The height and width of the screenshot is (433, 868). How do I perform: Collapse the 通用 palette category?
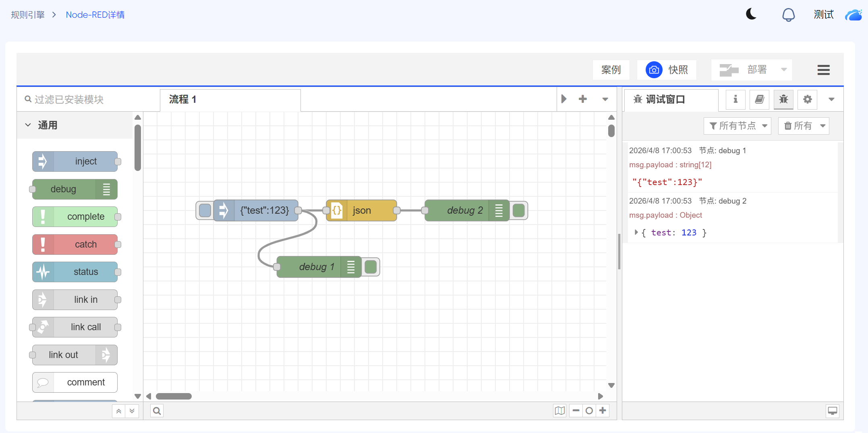tap(75, 125)
